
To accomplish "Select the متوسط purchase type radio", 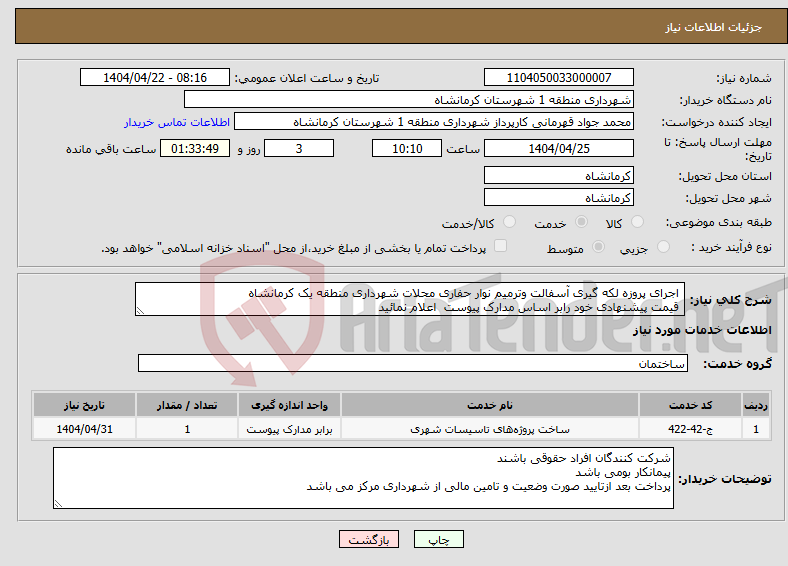I will click(x=599, y=246).
